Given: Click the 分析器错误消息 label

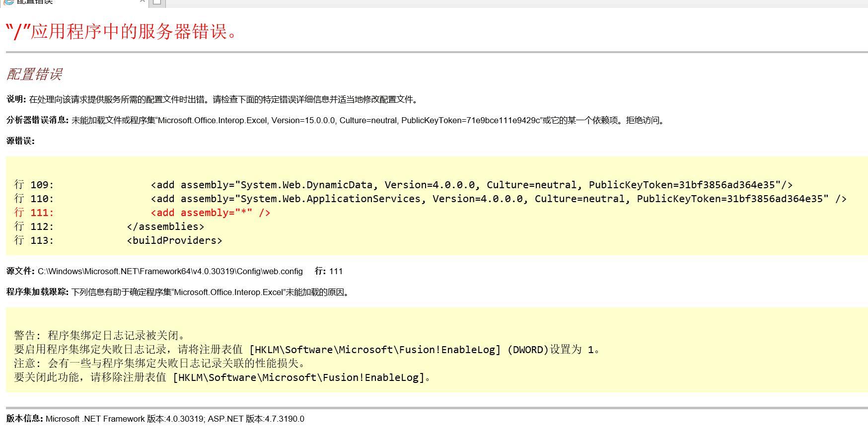Looking at the screenshot, I should tap(37, 120).
